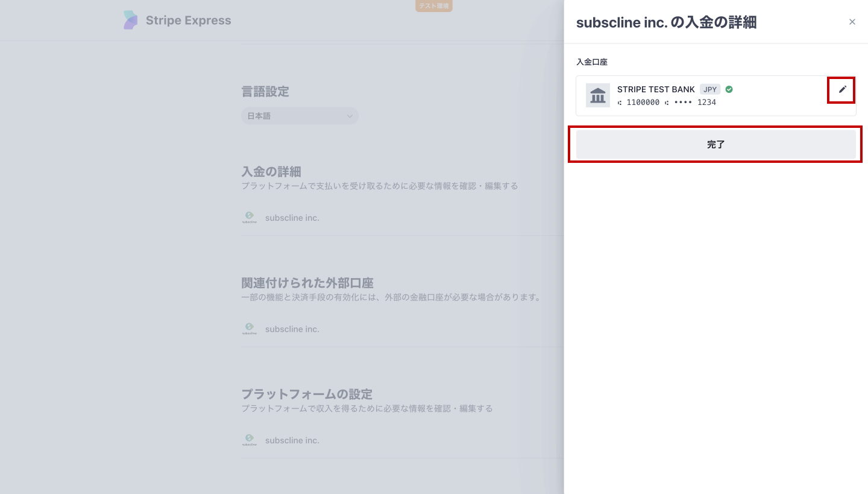Screen dimensions: 868x494
Task: Click subscline logo under プラットフォームの設定
Action: tap(249, 440)
